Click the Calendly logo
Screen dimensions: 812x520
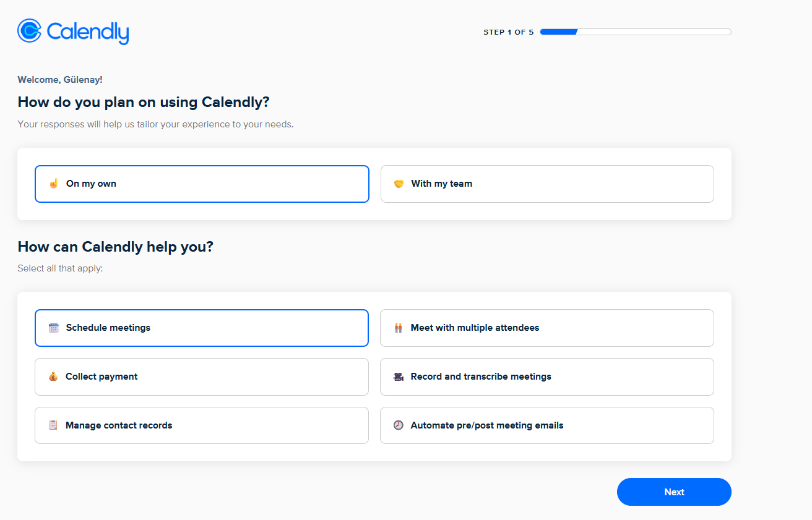click(73, 32)
